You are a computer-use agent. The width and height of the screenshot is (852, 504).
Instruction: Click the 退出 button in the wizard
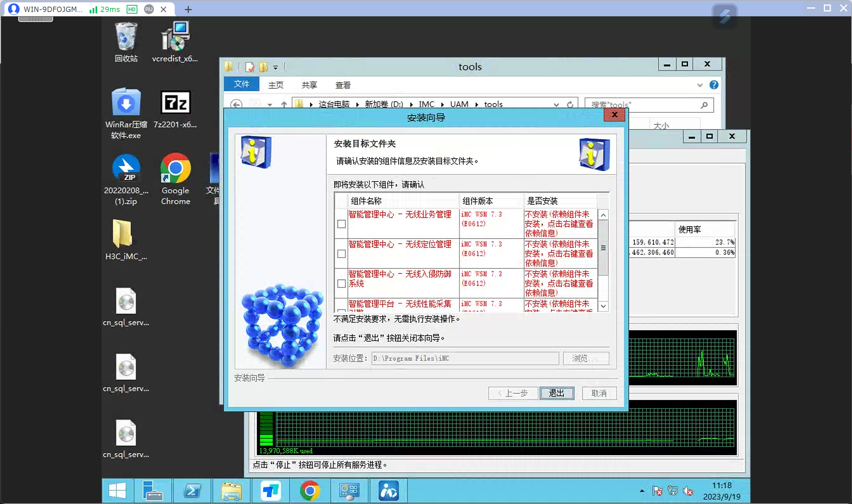point(557,393)
